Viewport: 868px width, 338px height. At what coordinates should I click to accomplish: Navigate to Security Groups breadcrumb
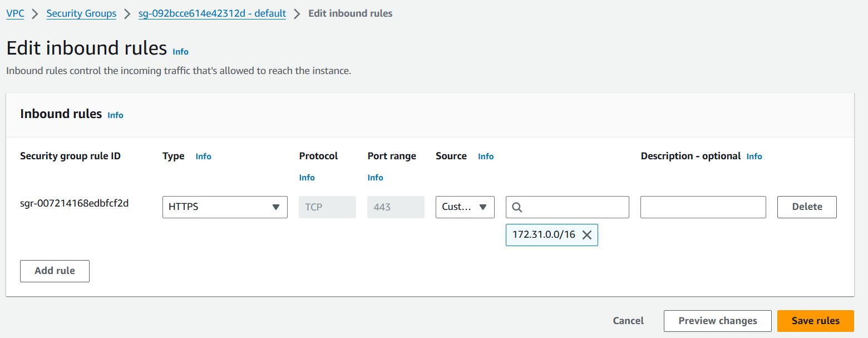[x=81, y=13]
